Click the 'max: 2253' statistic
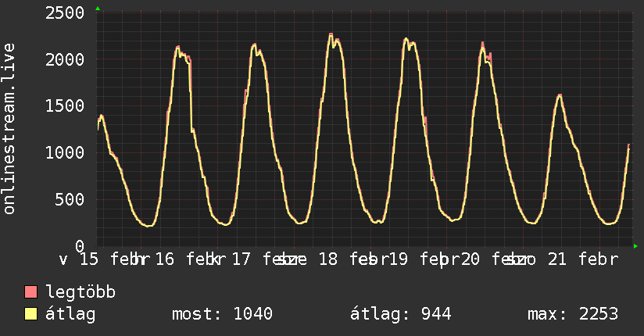 (573, 314)
